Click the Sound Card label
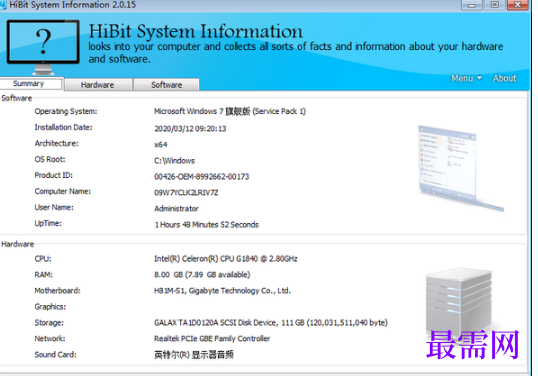 click(x=55, y=354)
